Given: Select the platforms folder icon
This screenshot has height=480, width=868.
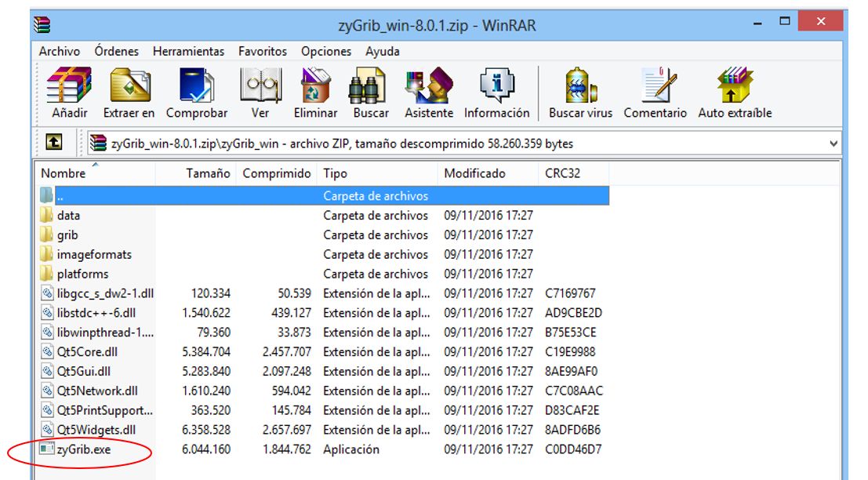Looking at the screenshot, I should pyautogui.click(x=46, y=274).
